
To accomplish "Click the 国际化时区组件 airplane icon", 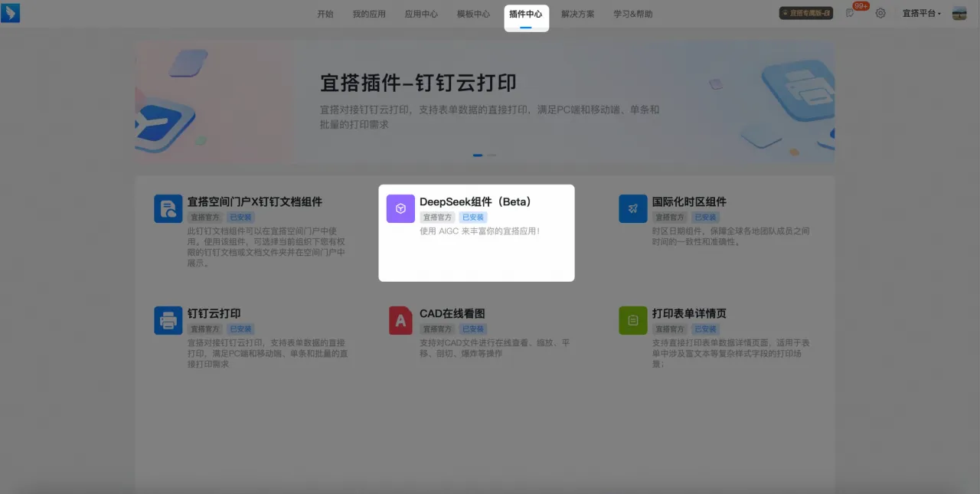I will point(633,208).
